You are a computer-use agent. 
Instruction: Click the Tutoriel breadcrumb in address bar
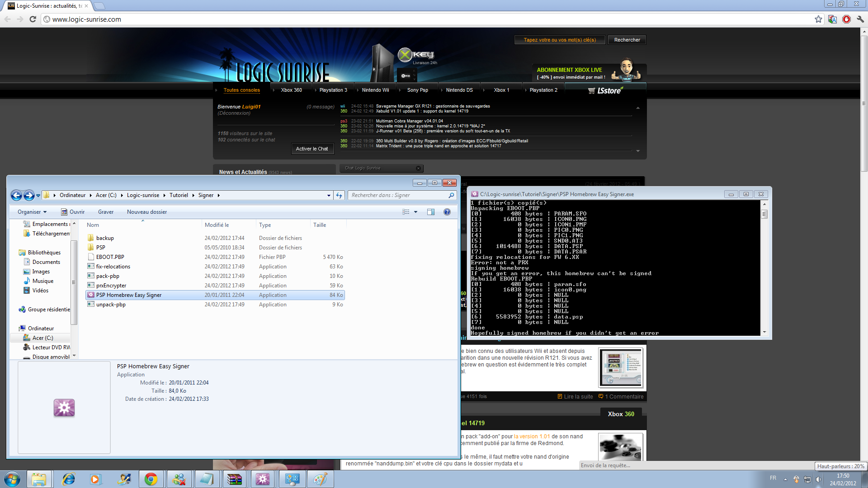[179, 195]
